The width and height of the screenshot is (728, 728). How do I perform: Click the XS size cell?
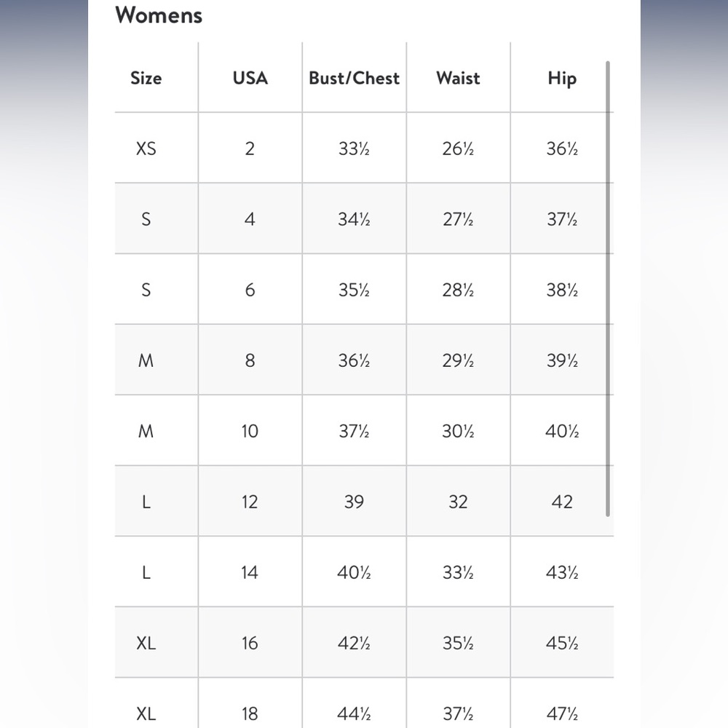click(146, 149)
